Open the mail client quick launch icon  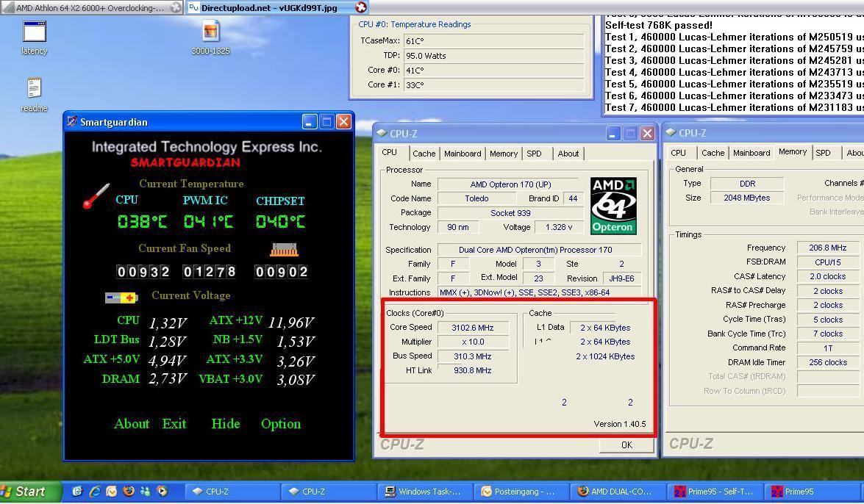click(111, 491)
